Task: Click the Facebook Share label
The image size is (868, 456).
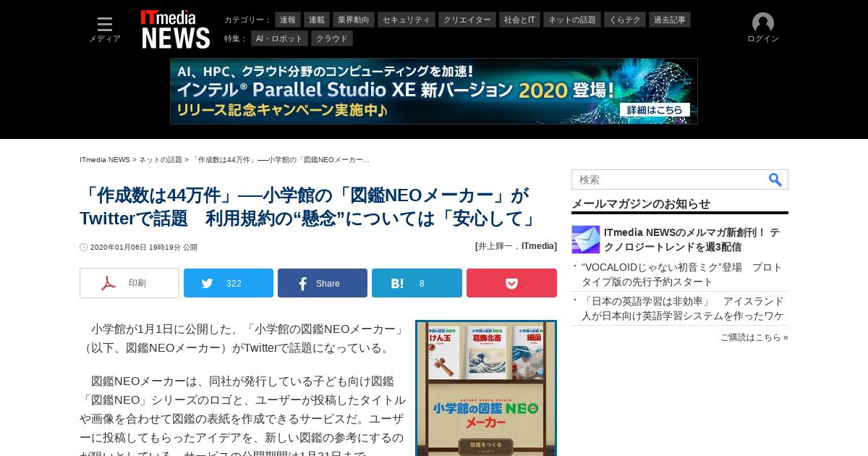Action: (328, 283)
